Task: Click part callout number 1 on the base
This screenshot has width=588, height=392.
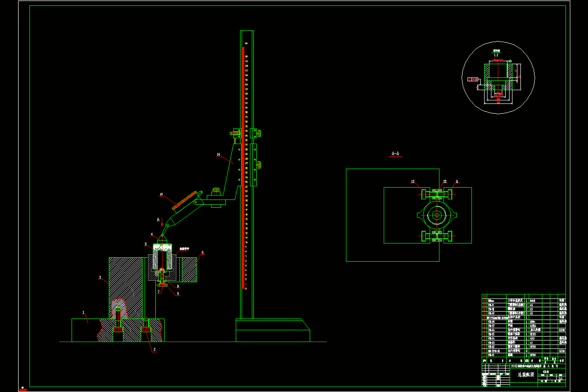Action: tap(83, 312)
